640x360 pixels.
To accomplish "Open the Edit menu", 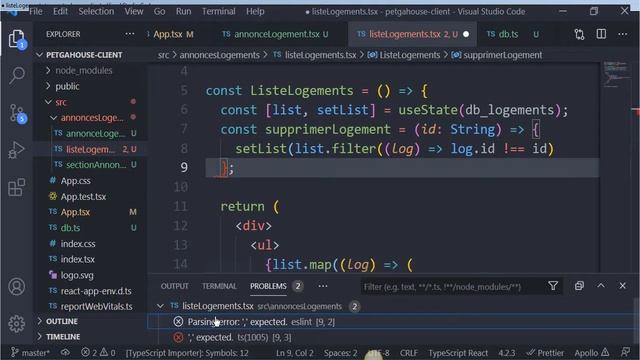I will [60, 11].
